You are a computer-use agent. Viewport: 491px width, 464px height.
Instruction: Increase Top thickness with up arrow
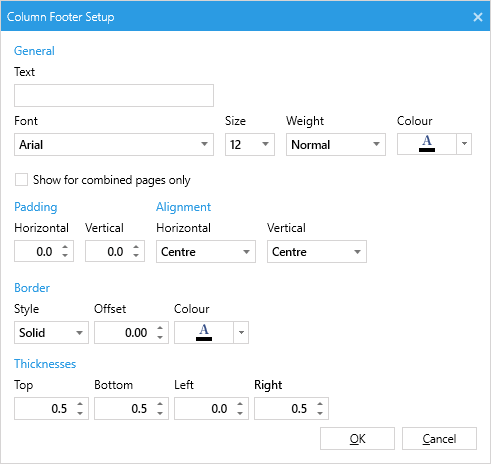(80, 404)
